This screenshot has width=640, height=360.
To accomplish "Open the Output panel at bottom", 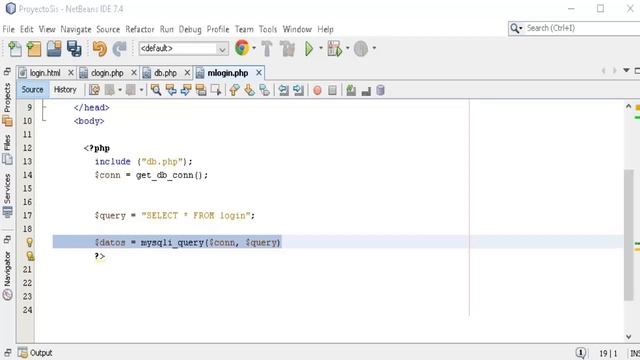I will tap(35, 353).
